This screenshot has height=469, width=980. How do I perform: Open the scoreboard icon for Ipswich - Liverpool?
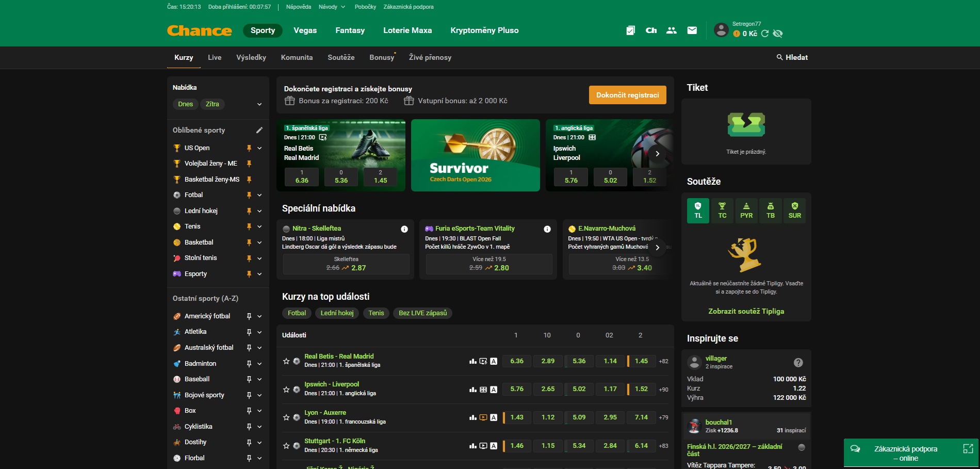coord(483,390)
